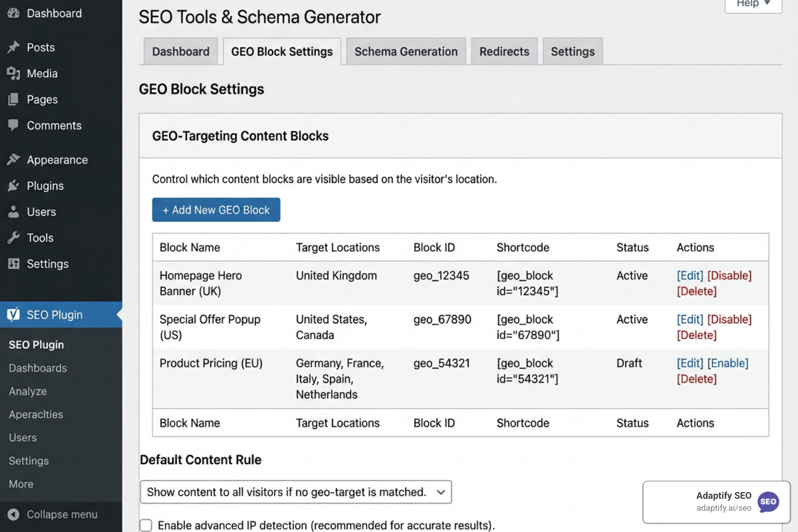Edit the Product Pricing (EU) block
Screen dimensions: 798x532
click(689, 363)
